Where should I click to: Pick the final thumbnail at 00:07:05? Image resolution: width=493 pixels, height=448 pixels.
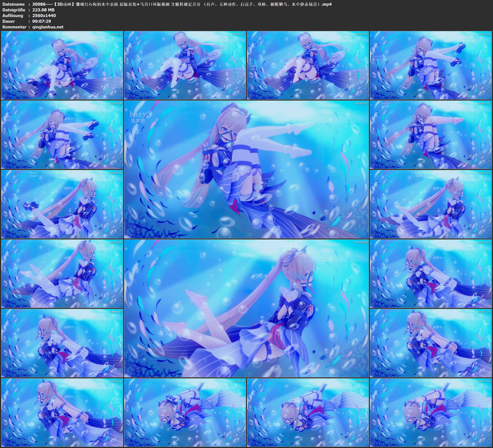(431, 412)
